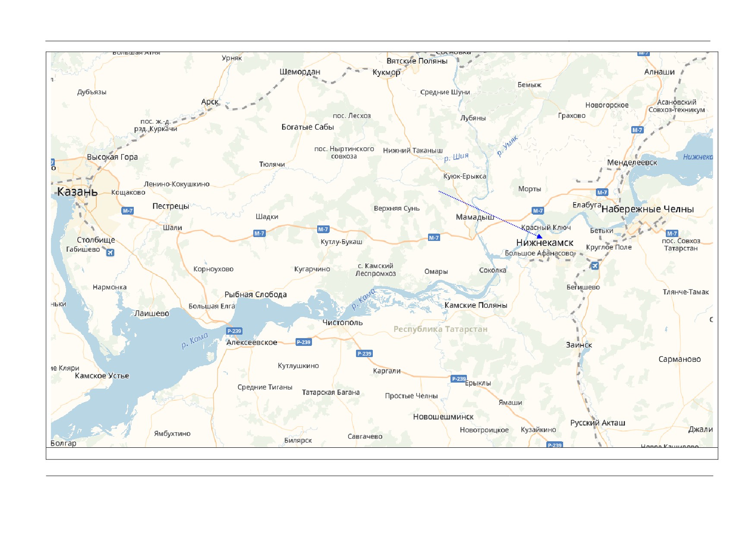Select the P-239 shield beside Ерыклы
Viewport: 756px width, 535px height.
(459, 379)
